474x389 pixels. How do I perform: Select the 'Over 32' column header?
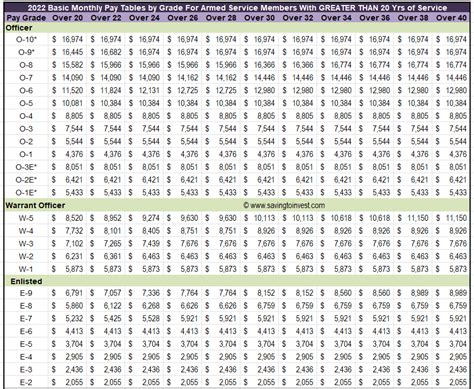[x=298, y=18]
